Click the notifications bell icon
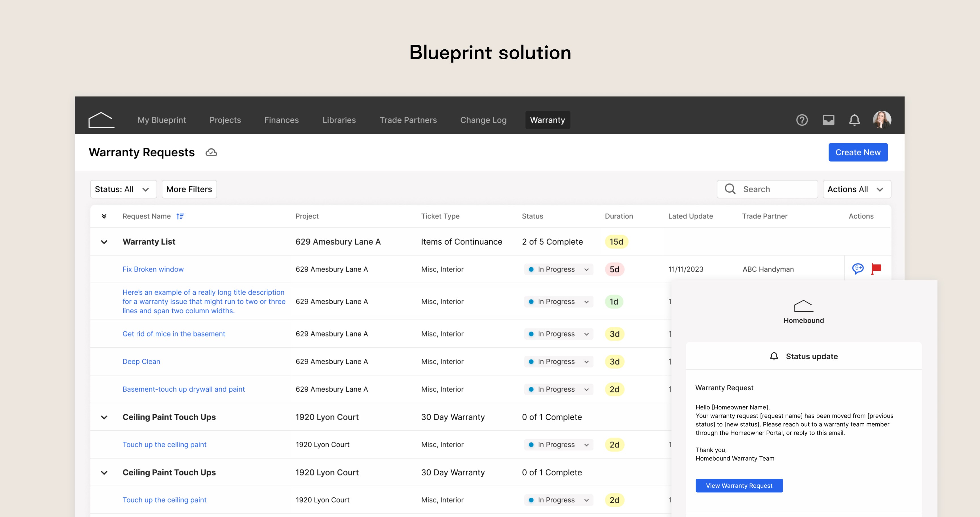The image size is (980, 517). (854, 120)
